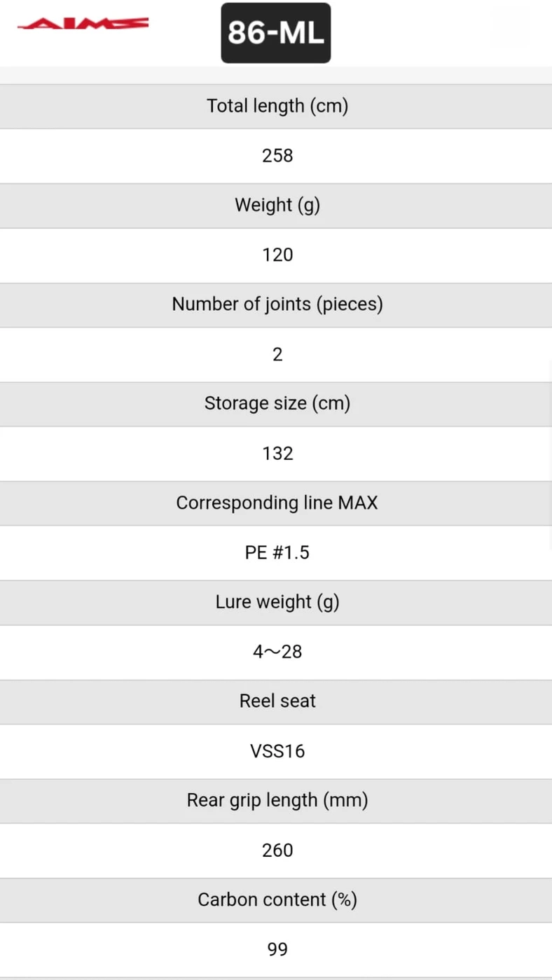Select the VSS16 reel seat value
This screenshot has width=552, height=980.
coord(277,751)
